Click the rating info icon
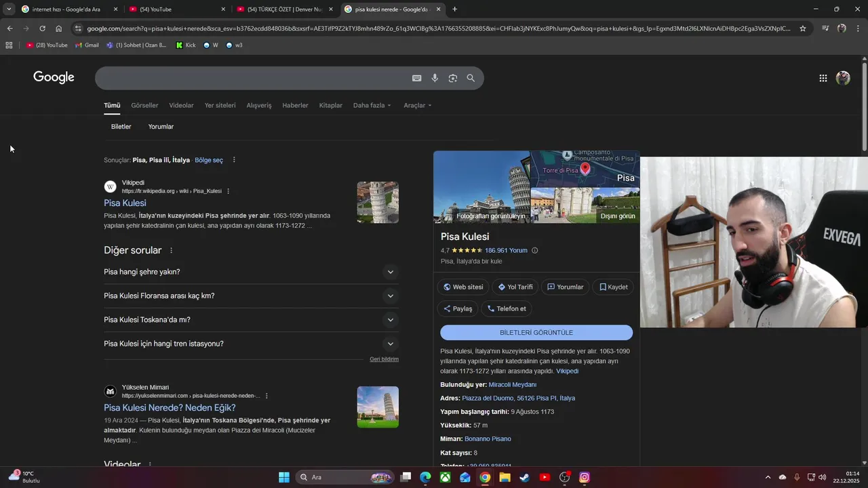 pos(534,250)
